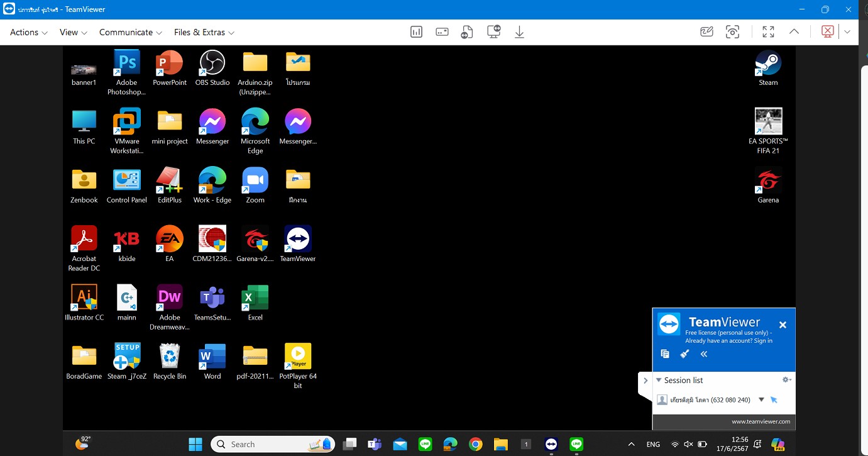Enter full screen mode in TeamViewer toolbar
The height and width of the screenshot is (456, 868).
(768, 32)
